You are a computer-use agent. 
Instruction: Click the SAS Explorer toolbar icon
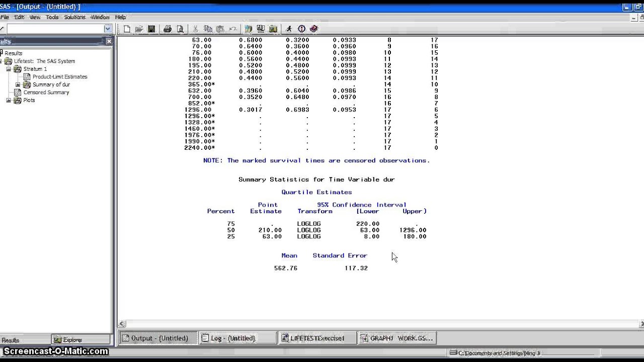261,29
